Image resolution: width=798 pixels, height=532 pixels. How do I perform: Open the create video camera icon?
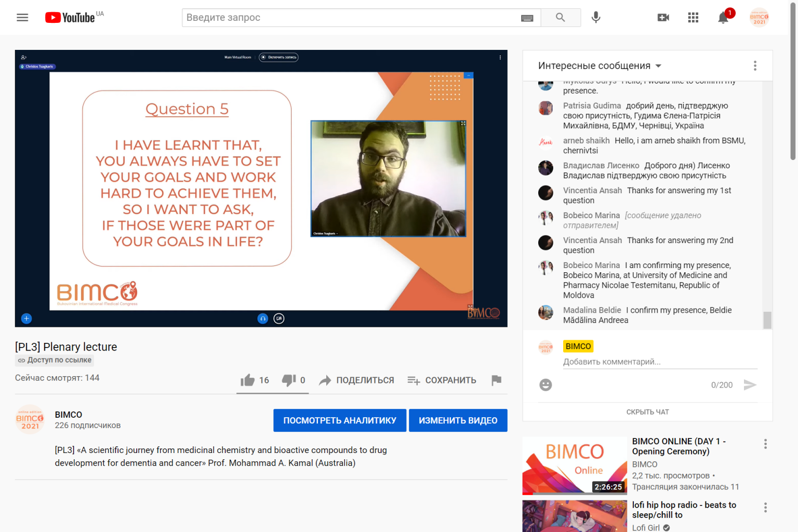tap(663, 18)
